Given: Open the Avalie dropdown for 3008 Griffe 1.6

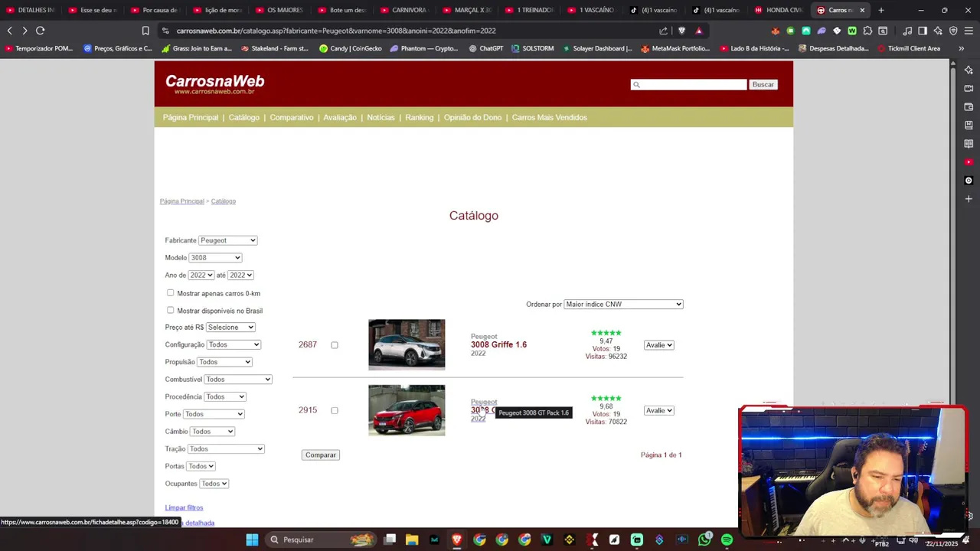Looking at the screenshot, I should click(658, 345).
